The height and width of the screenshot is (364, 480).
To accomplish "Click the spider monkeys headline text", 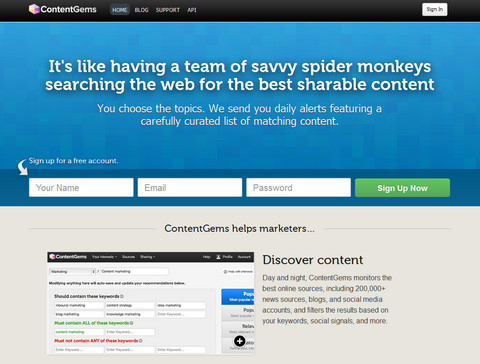I will point(240,75).
